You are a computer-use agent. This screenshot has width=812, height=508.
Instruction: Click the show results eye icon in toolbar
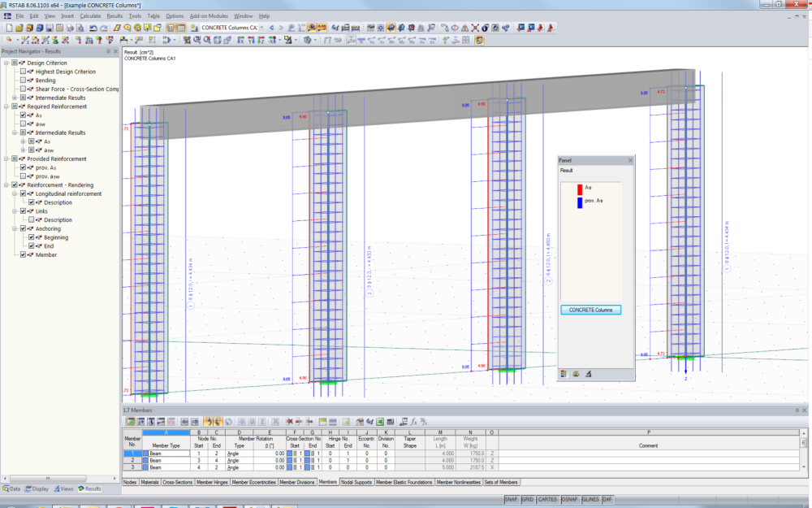(x=312, y=28)
